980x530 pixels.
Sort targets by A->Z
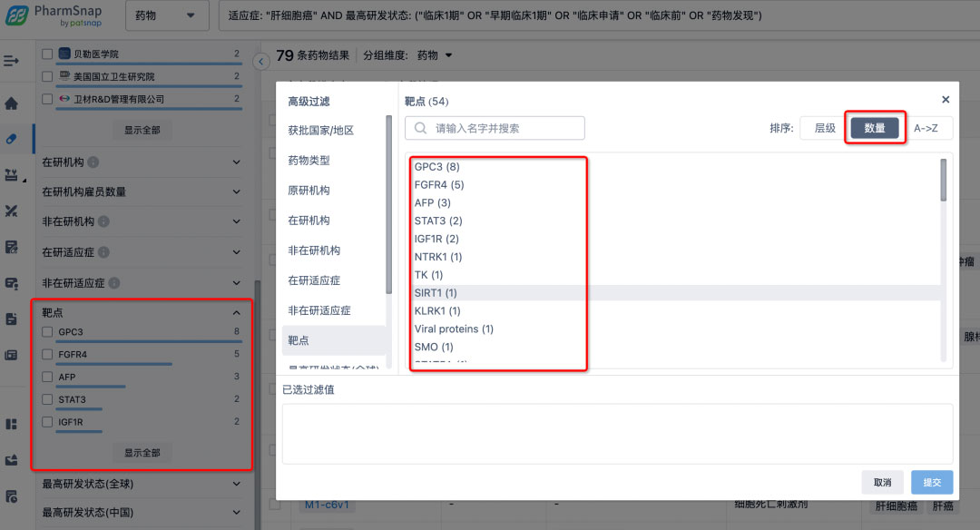[x=926, y=128]
